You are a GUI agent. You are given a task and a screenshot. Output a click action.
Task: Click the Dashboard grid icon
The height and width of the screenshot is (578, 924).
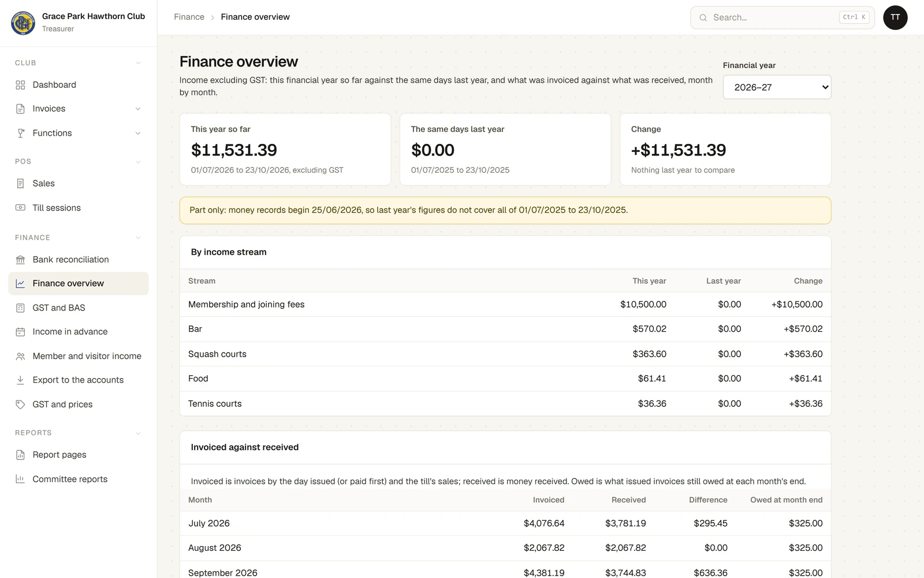pos(20,85)
